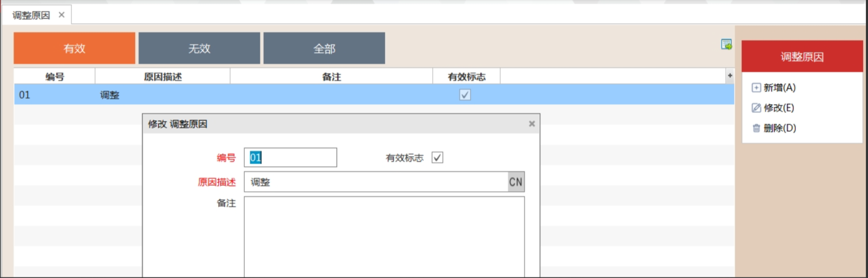Toggle the 有效标志 checkbox in the dialog
The height and width of the screenshot is (278, 868).
(x=438, y=158)
